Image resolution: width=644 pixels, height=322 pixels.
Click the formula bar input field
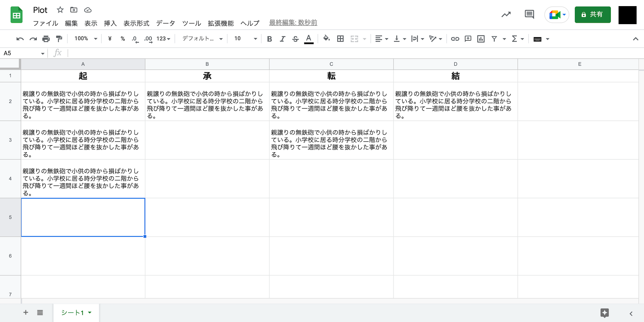354,53
